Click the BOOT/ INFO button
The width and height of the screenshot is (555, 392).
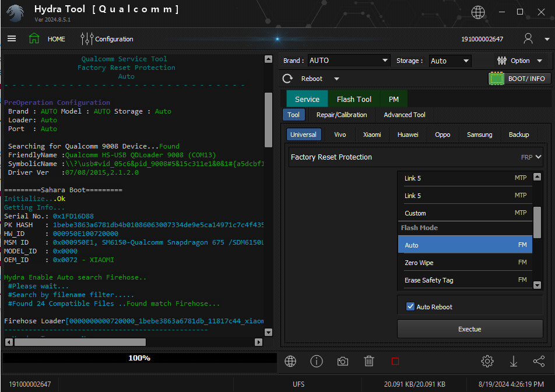[519, 79]
